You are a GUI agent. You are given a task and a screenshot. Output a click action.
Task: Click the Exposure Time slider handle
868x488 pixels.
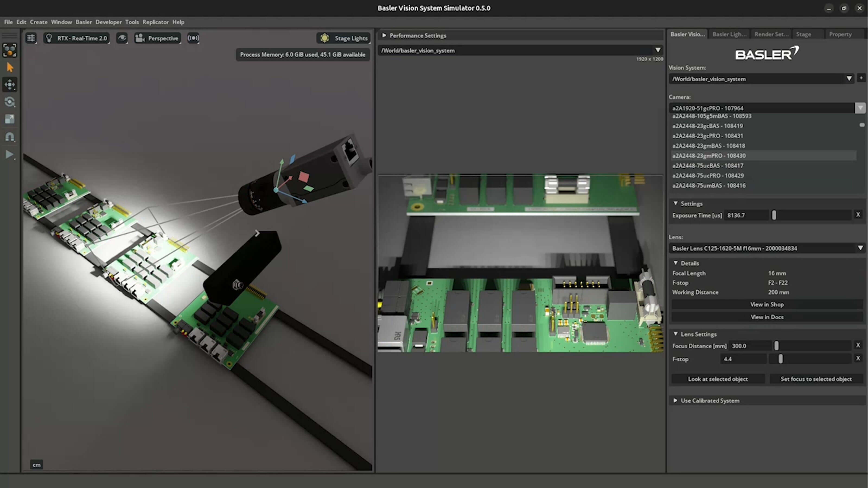point(774,215)
